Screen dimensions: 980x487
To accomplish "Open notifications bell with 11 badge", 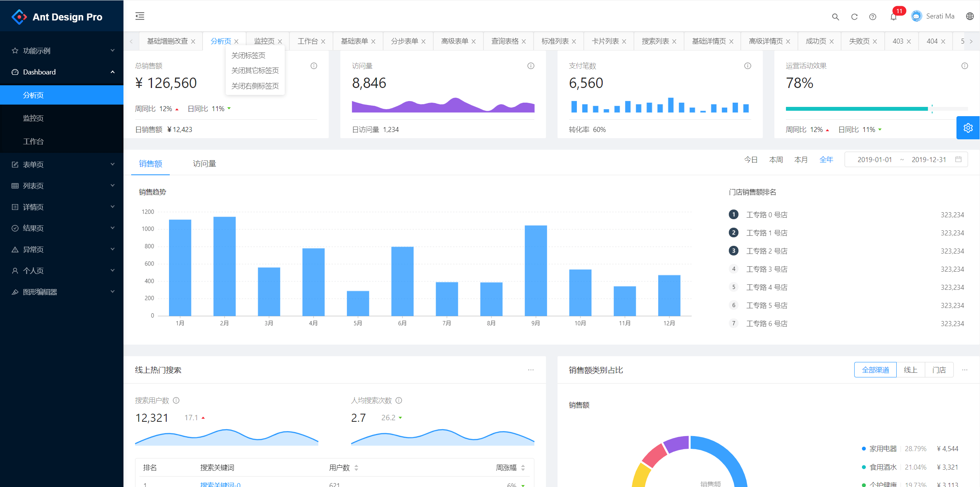I will [x=894, y=17].
